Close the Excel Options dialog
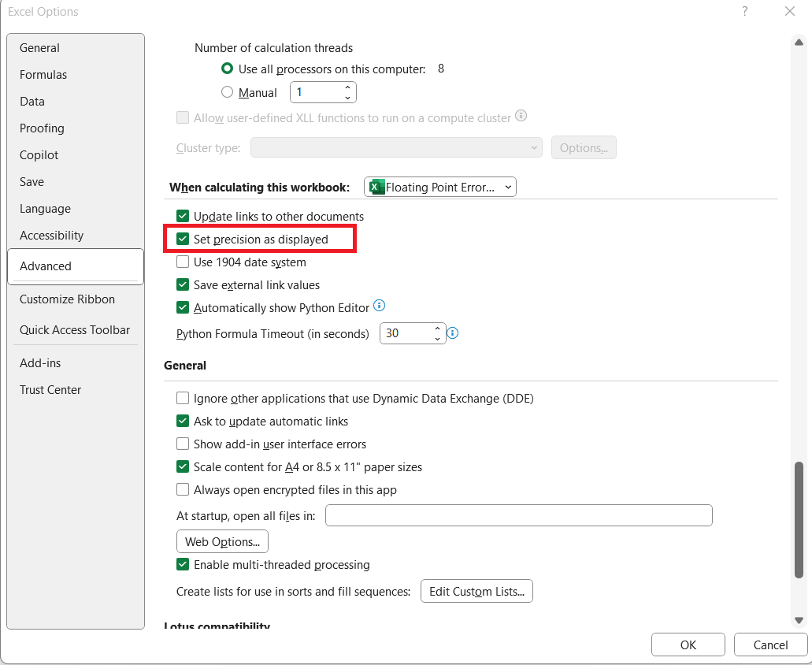 point(790,11)
